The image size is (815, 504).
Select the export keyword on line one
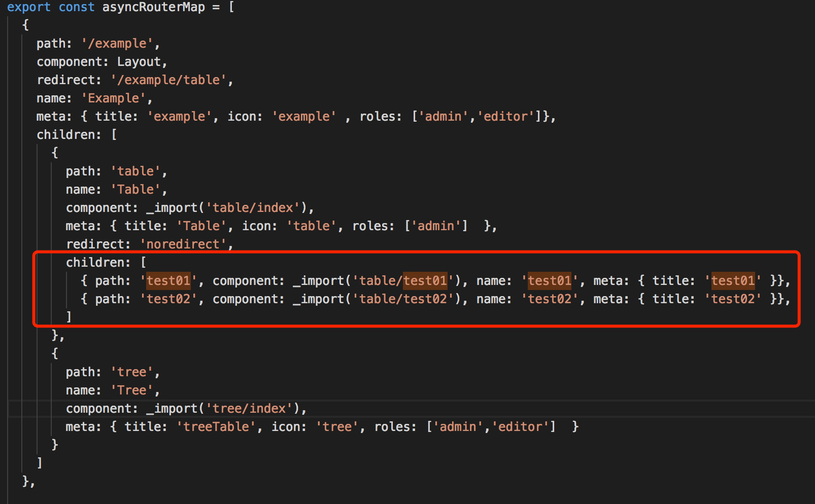(x=29, y=7)
